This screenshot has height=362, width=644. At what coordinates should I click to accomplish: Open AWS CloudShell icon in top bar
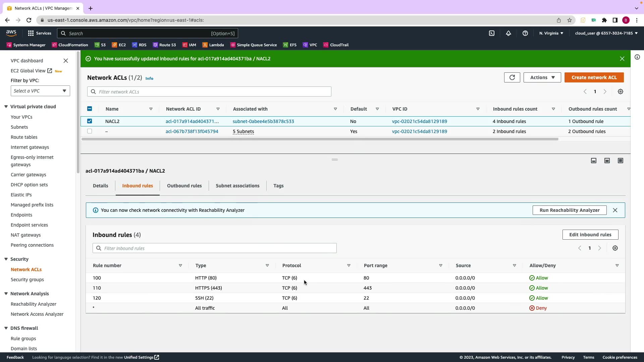point(491,33)
